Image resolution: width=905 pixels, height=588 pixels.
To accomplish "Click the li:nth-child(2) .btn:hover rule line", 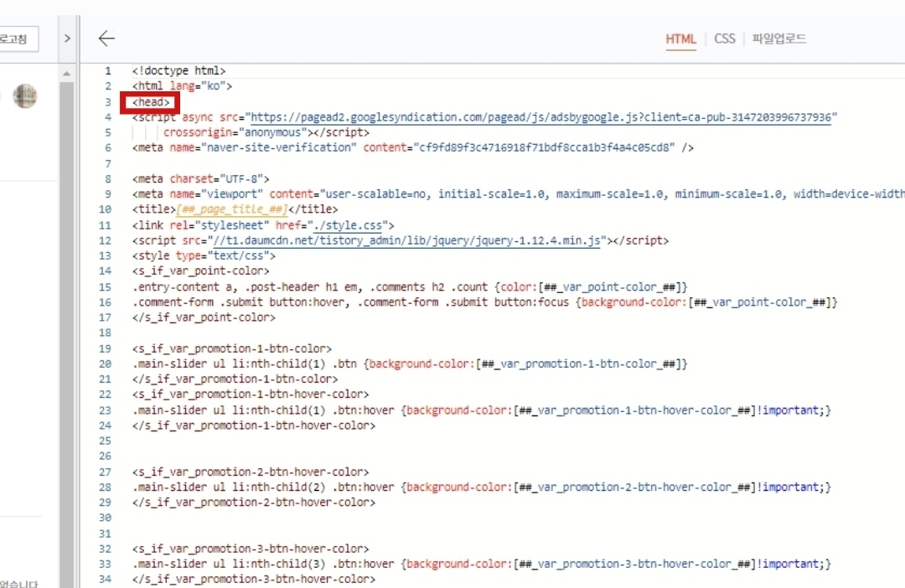I will pos(481,487).
